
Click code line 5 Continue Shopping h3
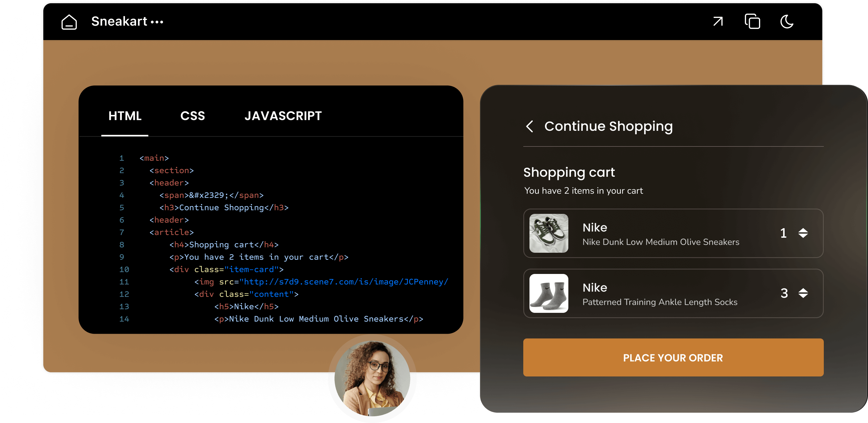pyautogui.click(x=224, y=207)
